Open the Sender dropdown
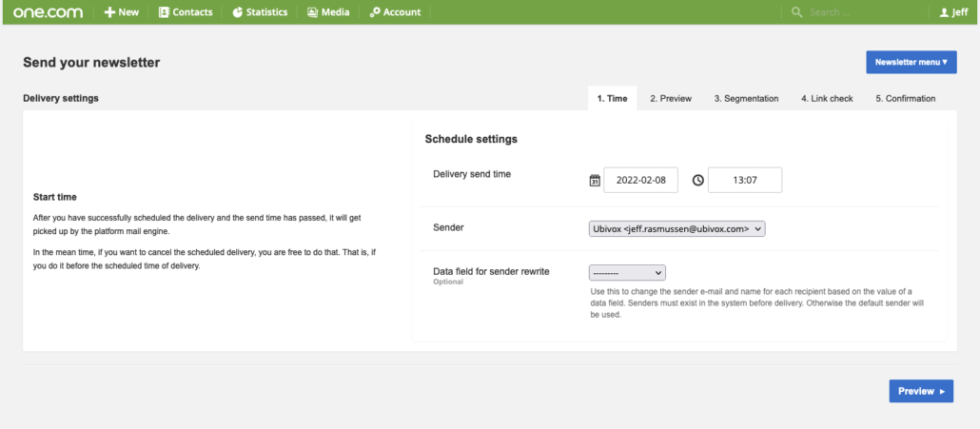 (676, 229)
